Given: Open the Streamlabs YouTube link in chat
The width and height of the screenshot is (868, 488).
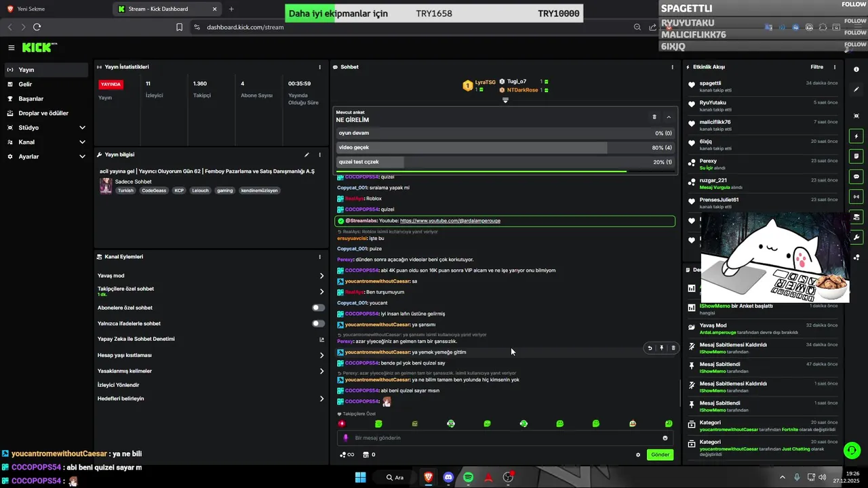Looking at the screenshot, I should coord(450,221).
